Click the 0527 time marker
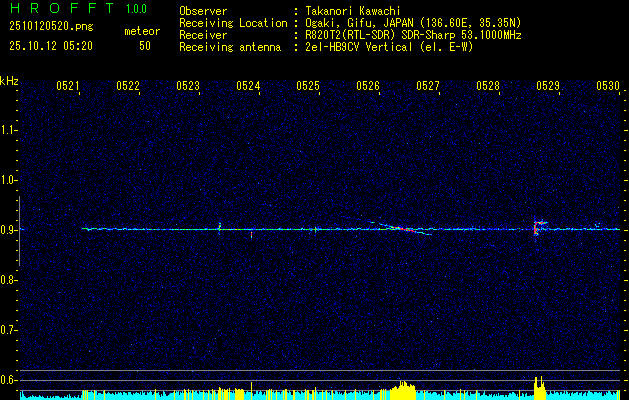The width and height of the screenshot is (629, 400). pyautogui.click(x=428, y=86)
